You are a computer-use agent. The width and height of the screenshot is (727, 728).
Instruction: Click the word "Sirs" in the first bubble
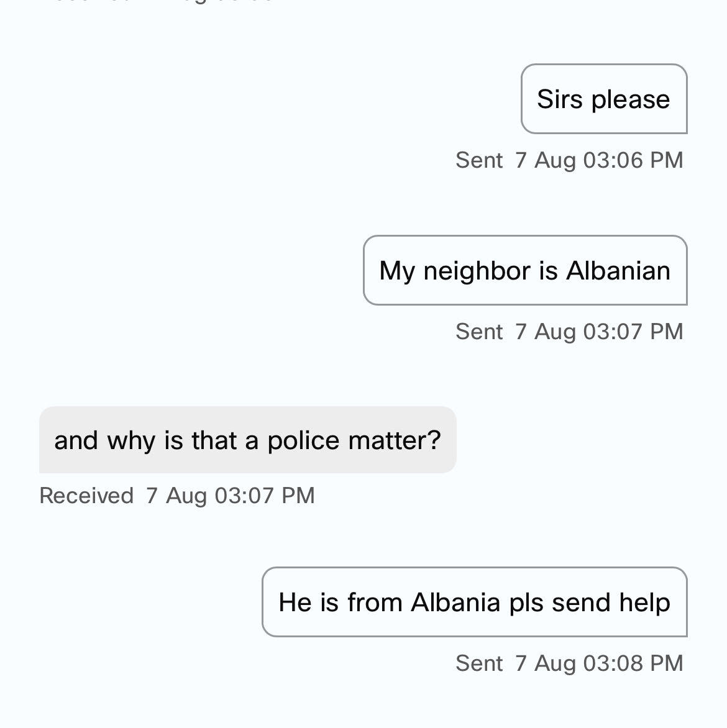[557, 99]
